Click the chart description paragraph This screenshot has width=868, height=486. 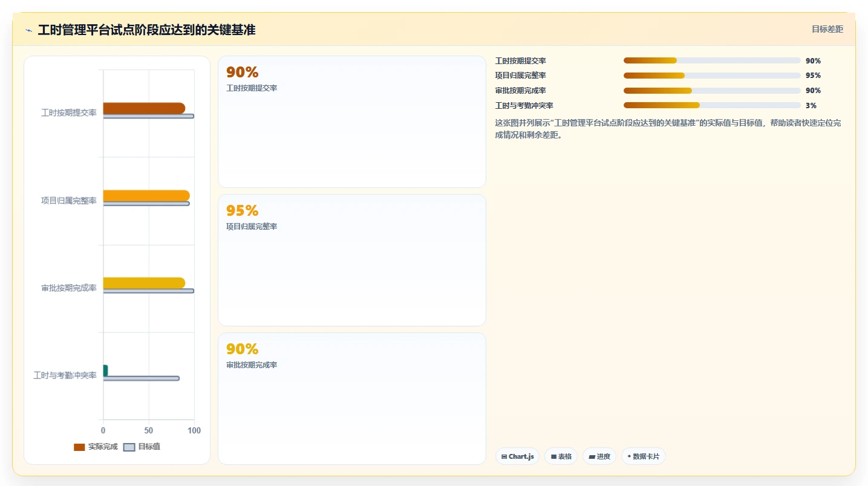point(668,129)
